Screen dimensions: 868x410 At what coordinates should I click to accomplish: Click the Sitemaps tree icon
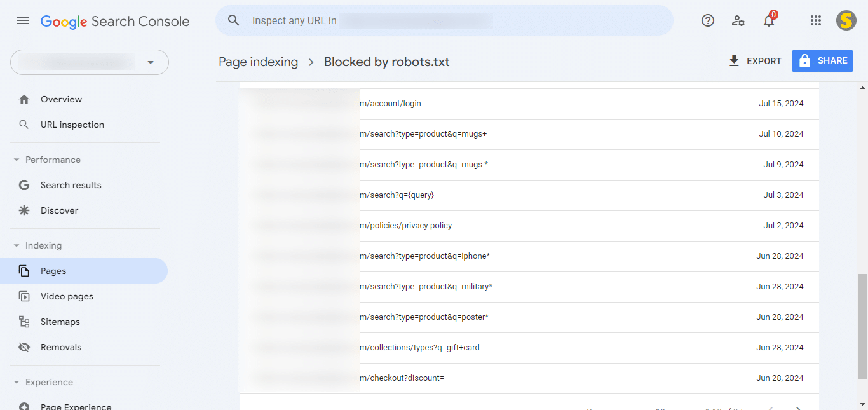pyautogui.click(x=24, y=322)
